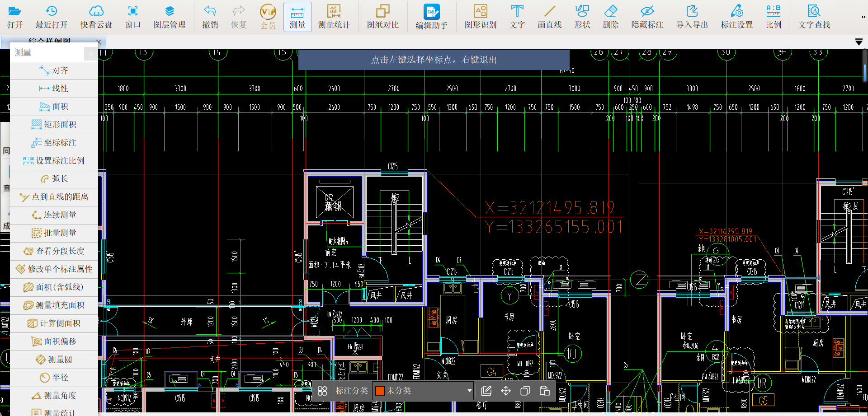Select the 画直线 line drawing tool

550,17
